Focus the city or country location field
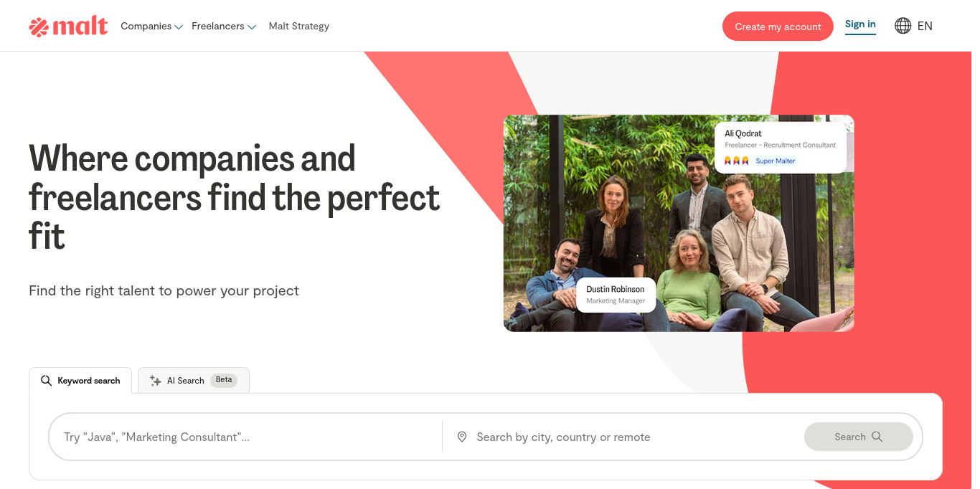 pyautogui.click(x=623, y=437)
